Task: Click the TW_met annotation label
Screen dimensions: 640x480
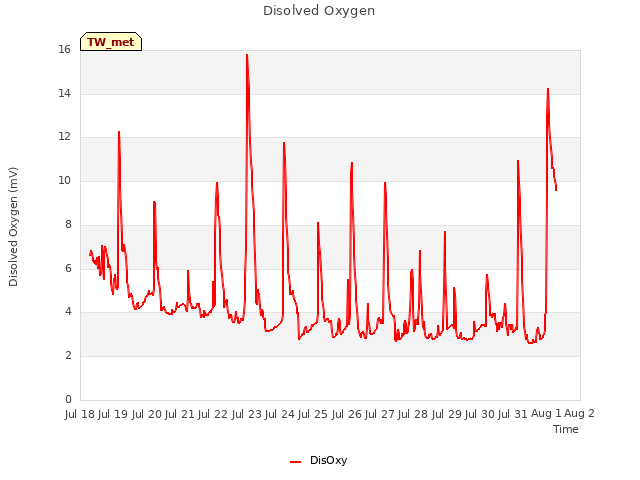Action: (111, 42)
